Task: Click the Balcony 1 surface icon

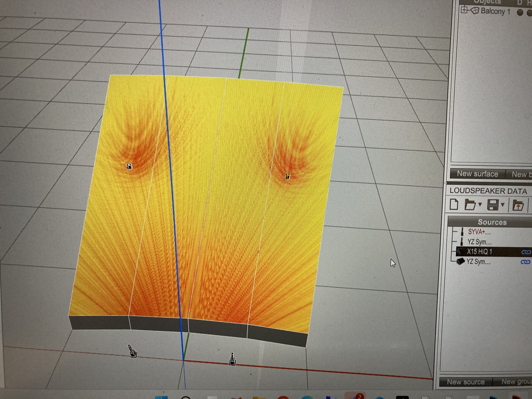Action: pos(474,11)
